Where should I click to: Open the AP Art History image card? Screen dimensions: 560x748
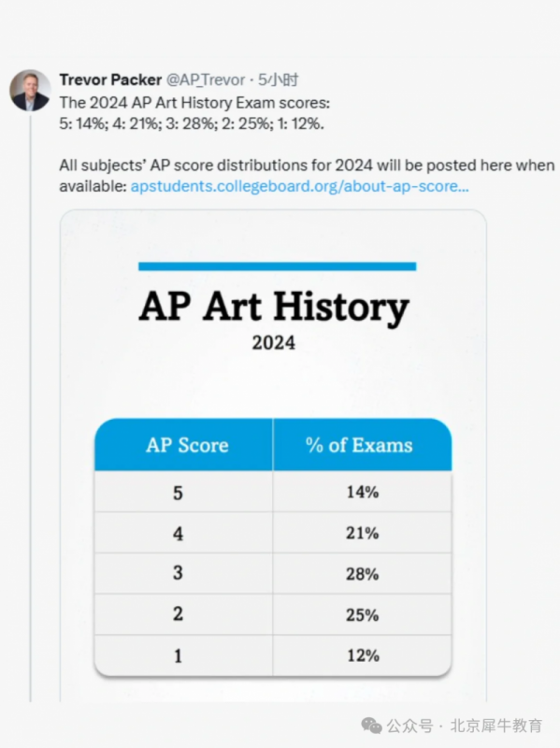pyautogui.click(x=273, y=455)
